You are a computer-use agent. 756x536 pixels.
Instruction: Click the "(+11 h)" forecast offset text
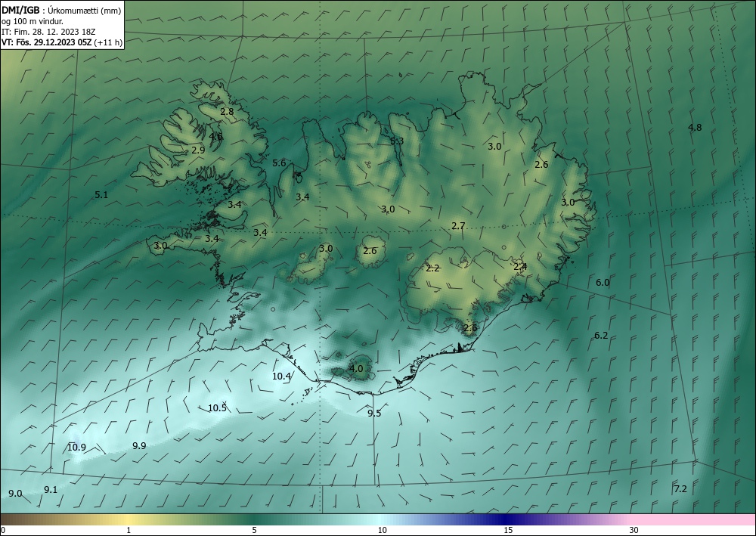click(x=108, y=42)
